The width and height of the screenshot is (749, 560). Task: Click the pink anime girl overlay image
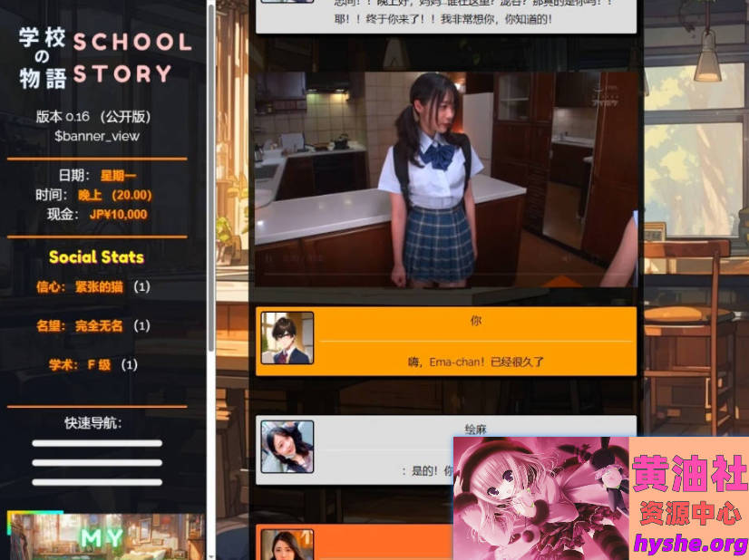coord(540,498)
